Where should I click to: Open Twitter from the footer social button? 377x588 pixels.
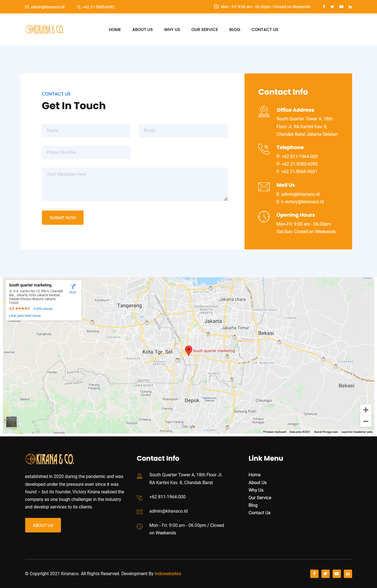pyautogui.click(x=326, y=574)
